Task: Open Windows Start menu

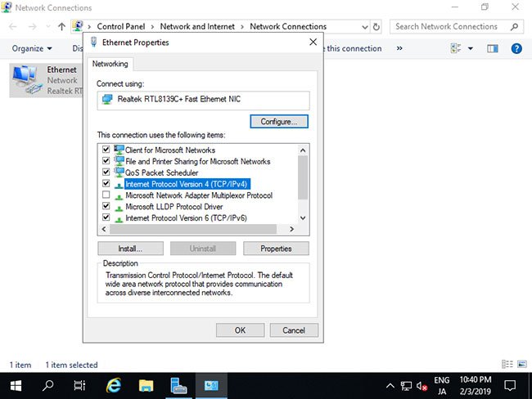Action: [16, 386]
